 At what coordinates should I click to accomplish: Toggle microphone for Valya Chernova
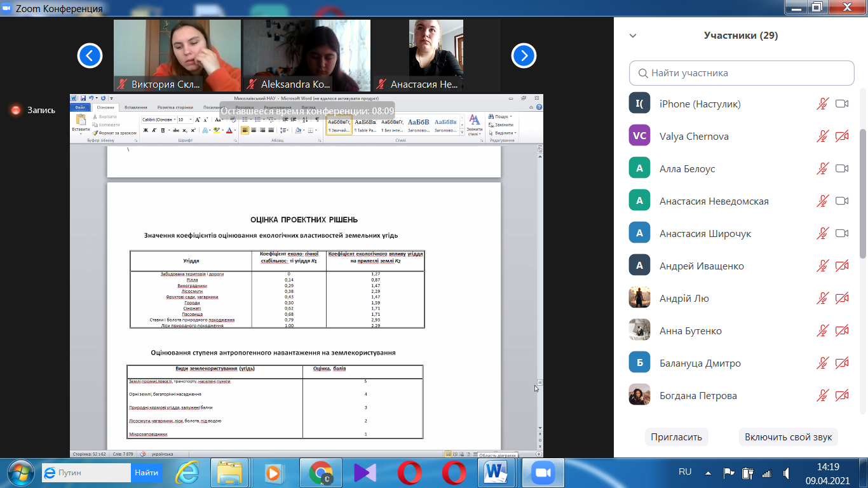[x=822, y=136]
